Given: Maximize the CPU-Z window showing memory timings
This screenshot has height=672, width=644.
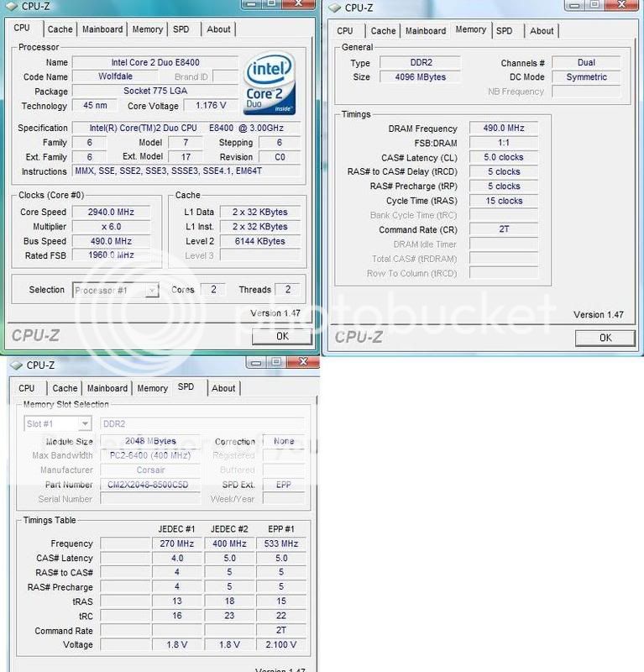Looking at the screenshot, I should click(594, 4).
